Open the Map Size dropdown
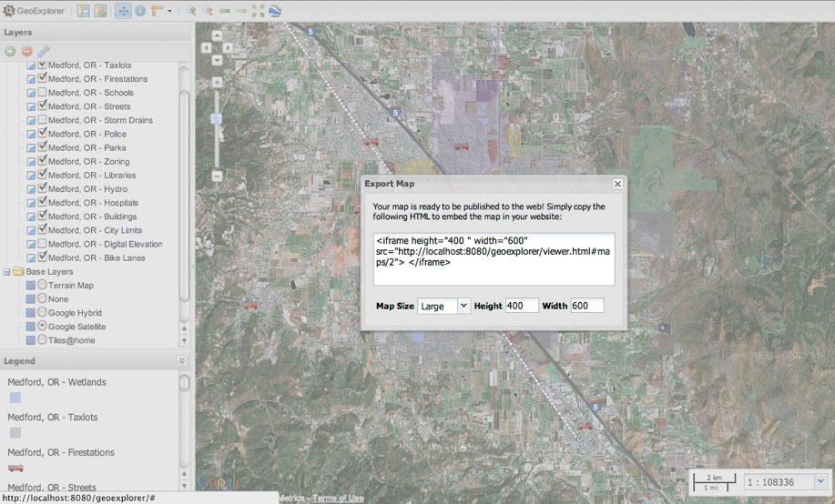 tap(463, 307)
